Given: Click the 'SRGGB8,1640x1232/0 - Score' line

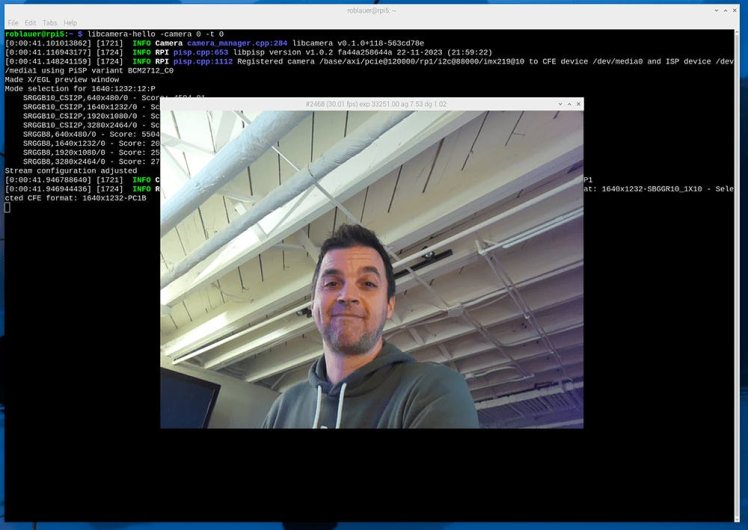Looking at the screenshot, I should [x=92, y=143].
